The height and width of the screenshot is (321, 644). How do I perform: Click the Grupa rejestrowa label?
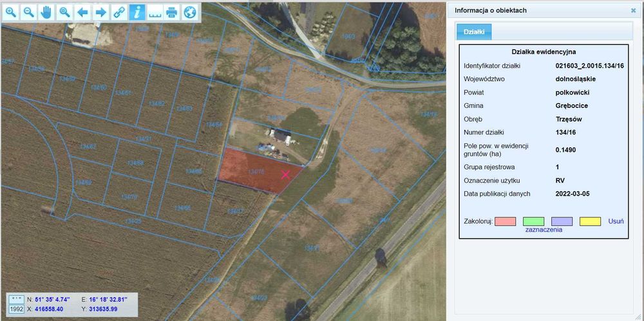click(x=489, y=167)
